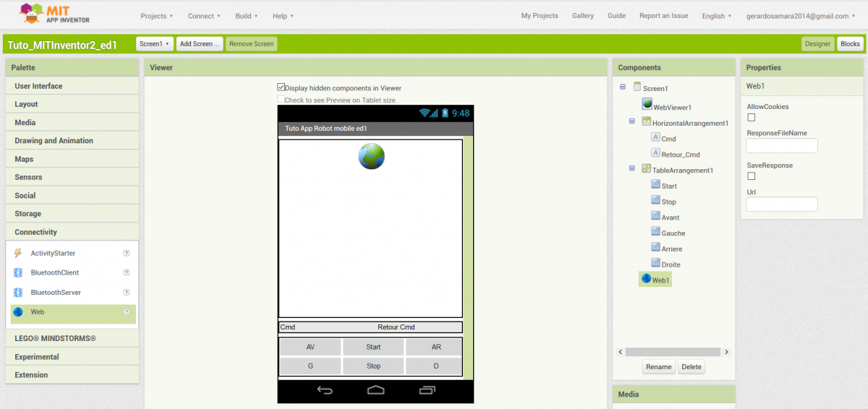Click the Url input field

(782, 204)
